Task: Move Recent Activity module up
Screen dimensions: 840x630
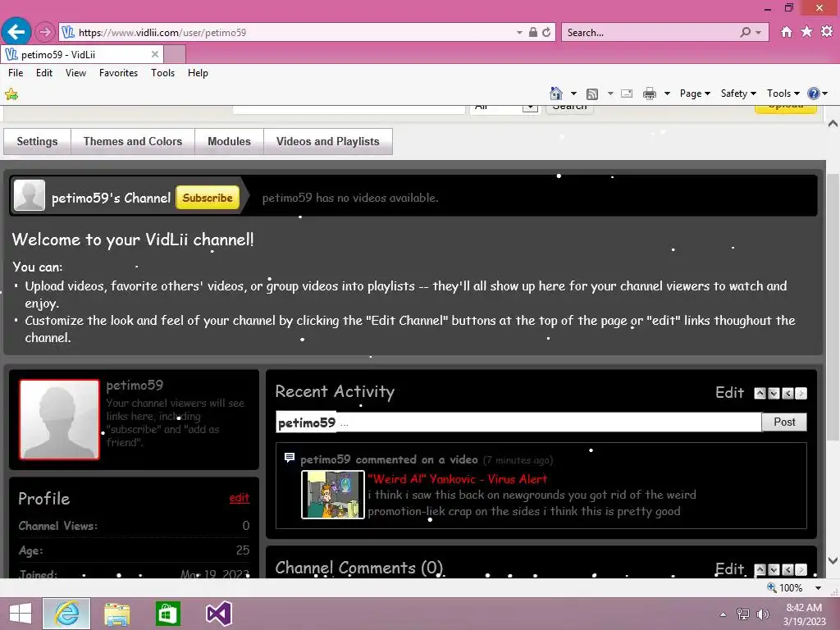Action: click(x=760, y=393)
